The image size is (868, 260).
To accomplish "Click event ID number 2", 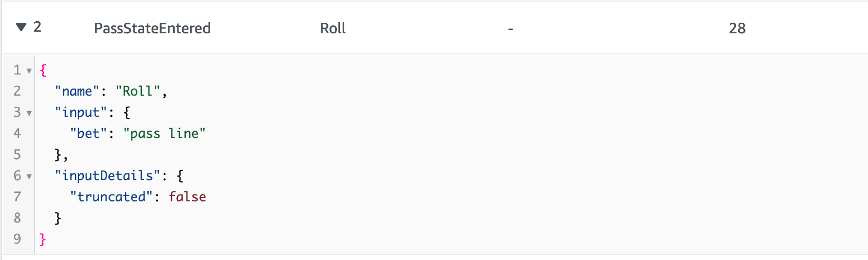I will [37, 27].
